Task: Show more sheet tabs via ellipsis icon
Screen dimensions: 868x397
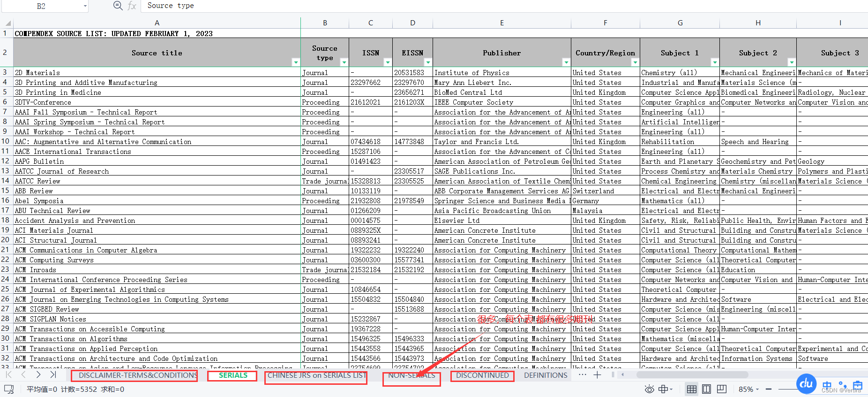Action: tap(583, 375)
